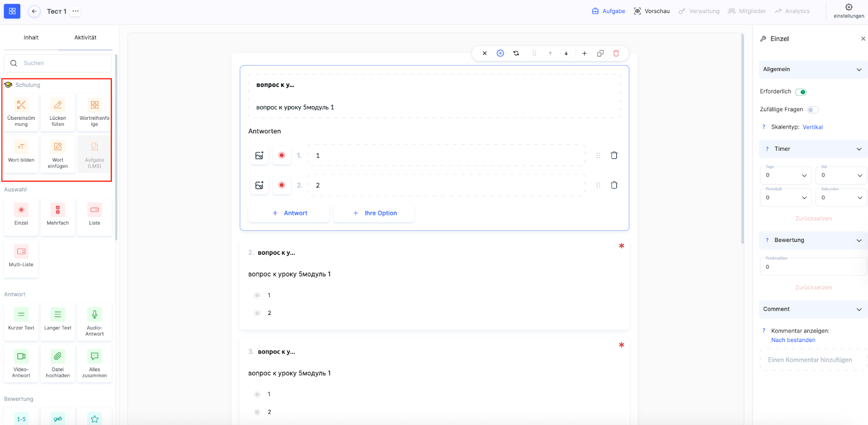
Task: Click the + Antwort button
Action: coord(289,213)
